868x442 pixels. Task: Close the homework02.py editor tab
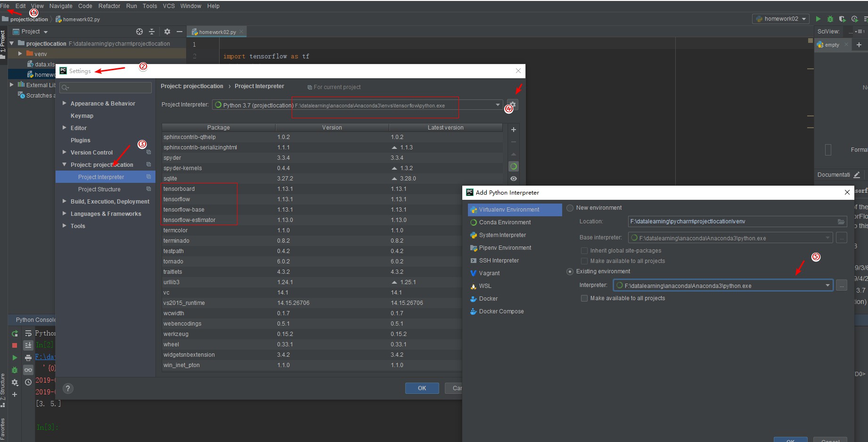pyautogui.click(x=241, y=32)
